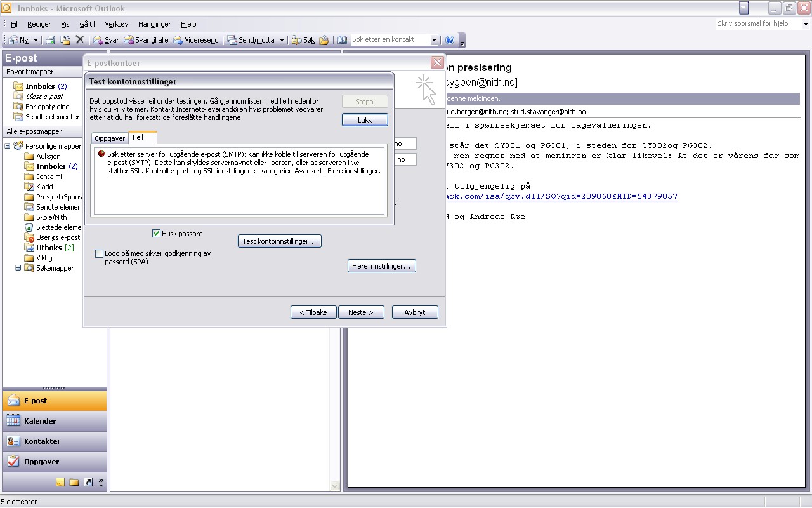812x508 pixels.
Task: Select Innboks under Favorittmapper
Action: [40, 86]
